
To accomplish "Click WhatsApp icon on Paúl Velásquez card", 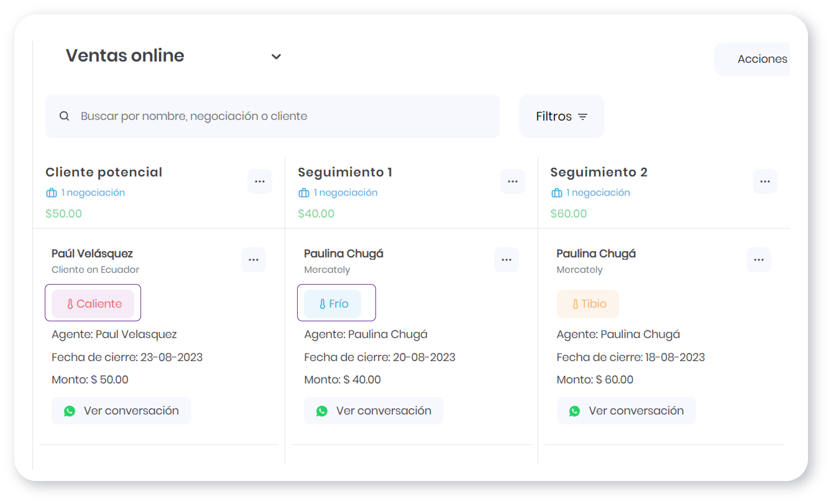I will pyautogui.click(x=70, y=410).
